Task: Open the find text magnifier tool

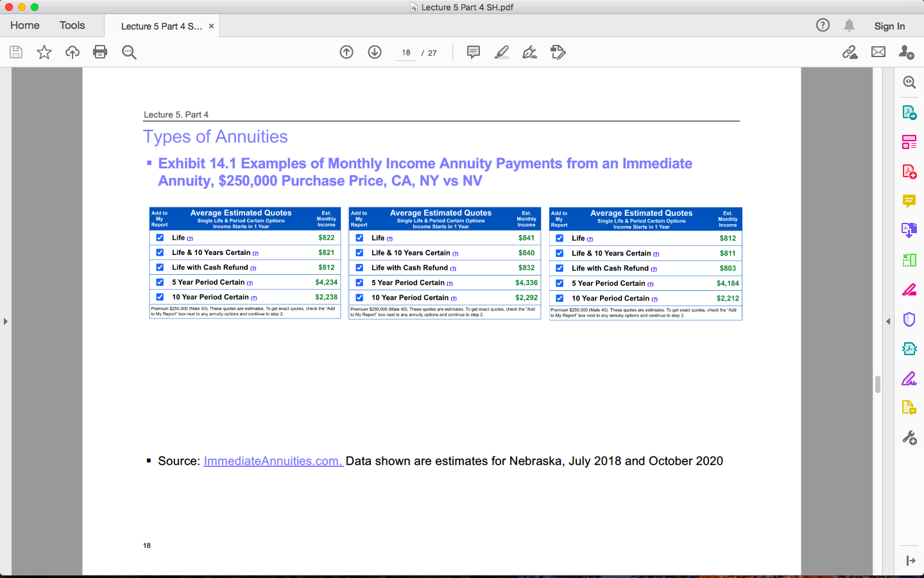Action: [129, 52]
